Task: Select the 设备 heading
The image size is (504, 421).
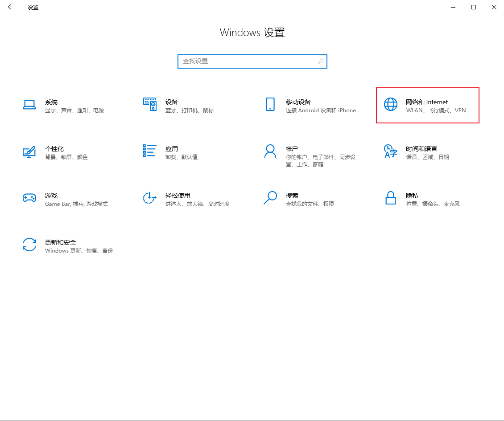Action: (171, 102)
